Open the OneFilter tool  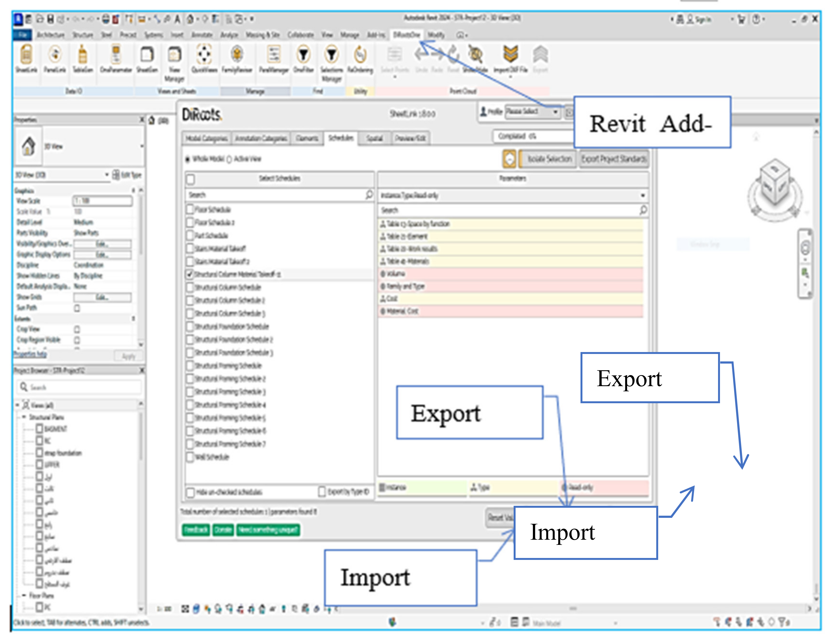[303, 58]
